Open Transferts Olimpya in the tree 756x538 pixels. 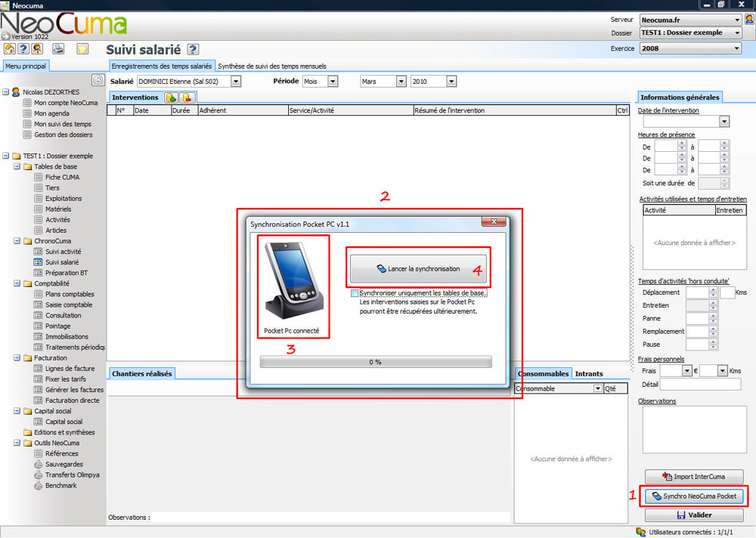coord(73,475)
